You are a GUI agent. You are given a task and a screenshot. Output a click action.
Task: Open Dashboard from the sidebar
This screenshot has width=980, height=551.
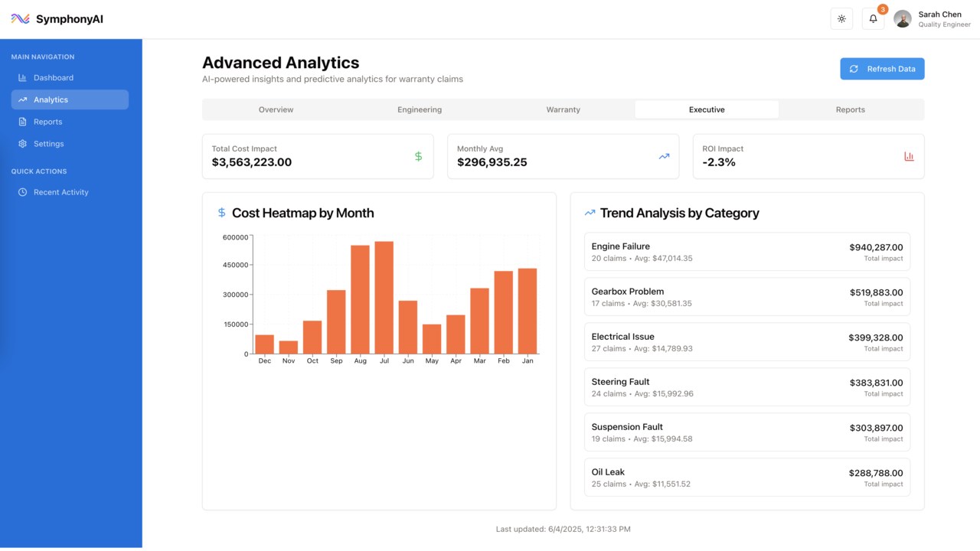(54, 77)
